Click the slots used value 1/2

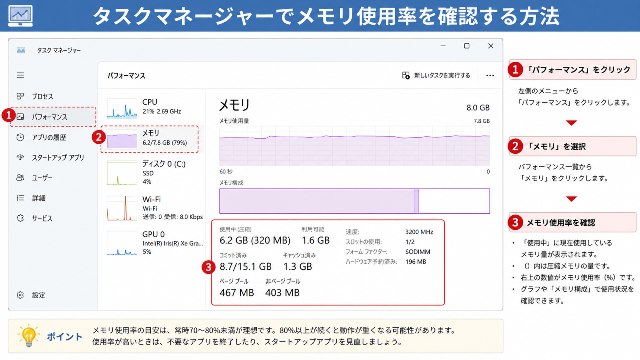410,242
